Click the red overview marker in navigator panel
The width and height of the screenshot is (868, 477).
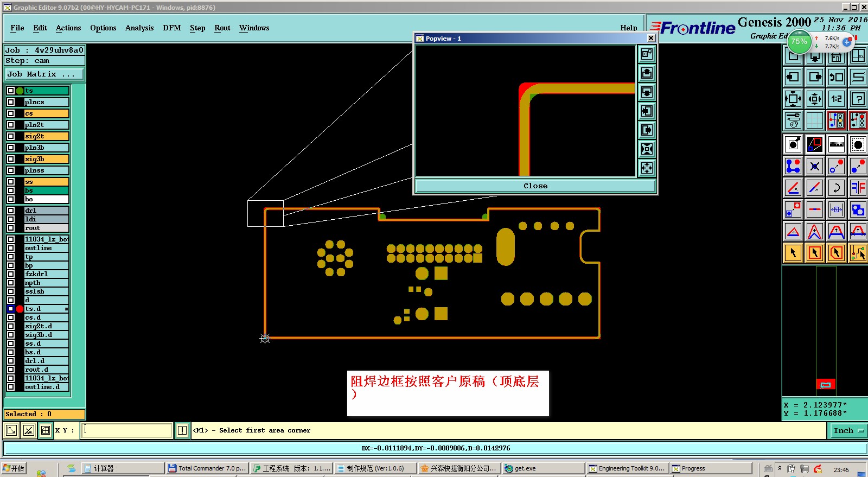point(825,384)
